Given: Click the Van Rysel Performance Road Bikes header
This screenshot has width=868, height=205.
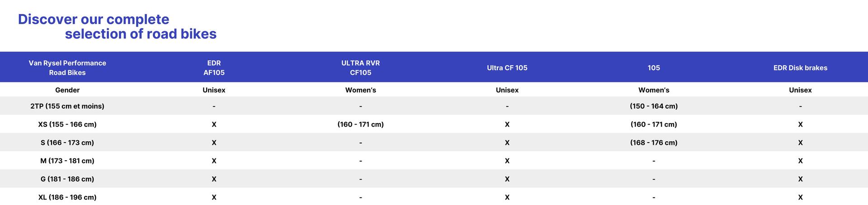Looking at the screenshot, I should point(67,68).
